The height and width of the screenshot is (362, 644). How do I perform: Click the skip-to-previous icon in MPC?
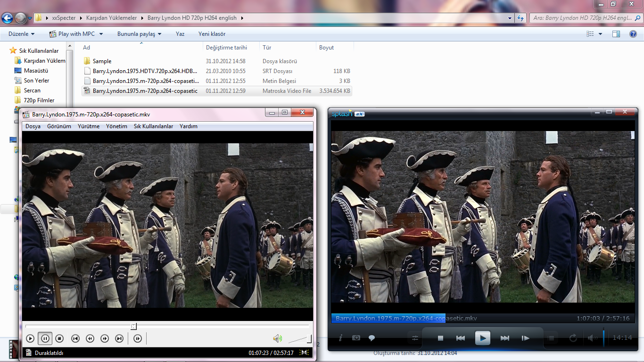(x=75, y=338)
